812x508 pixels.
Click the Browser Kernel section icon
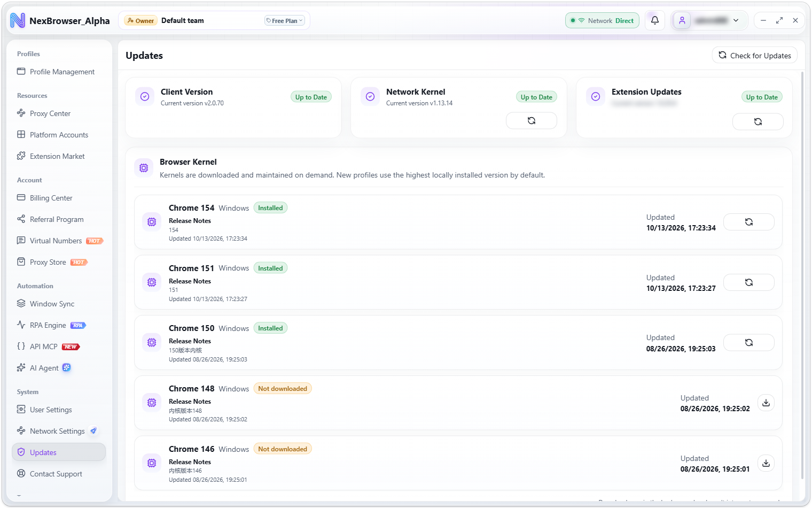(144, 168)
